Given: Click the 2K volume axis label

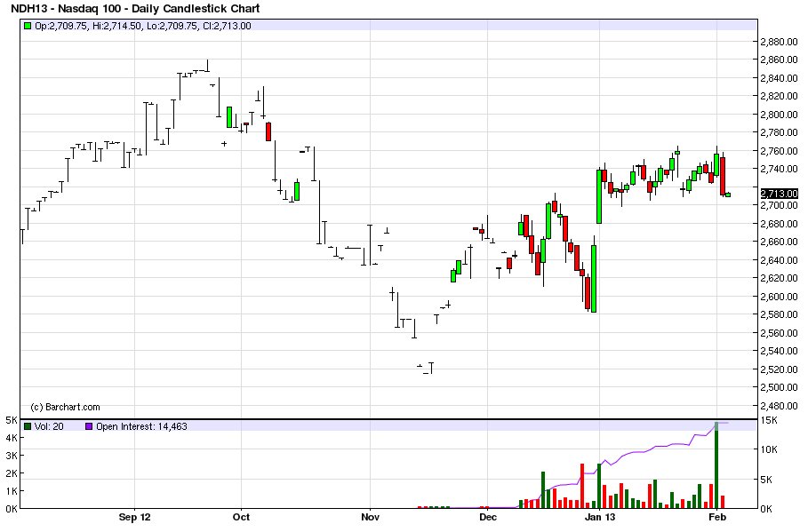Looking at the screenshot, I should click(x=12, y=473).
